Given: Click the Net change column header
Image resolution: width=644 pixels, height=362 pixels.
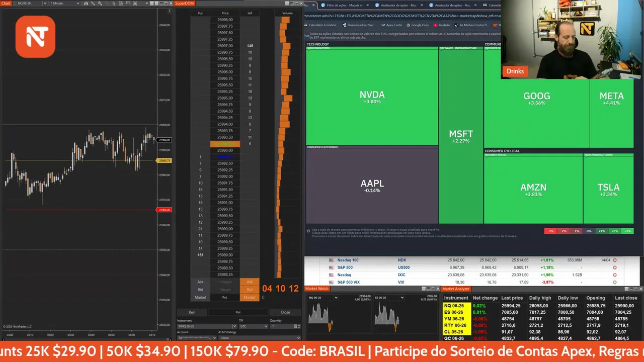Looking at the screenshot, I should coord(485,298).
